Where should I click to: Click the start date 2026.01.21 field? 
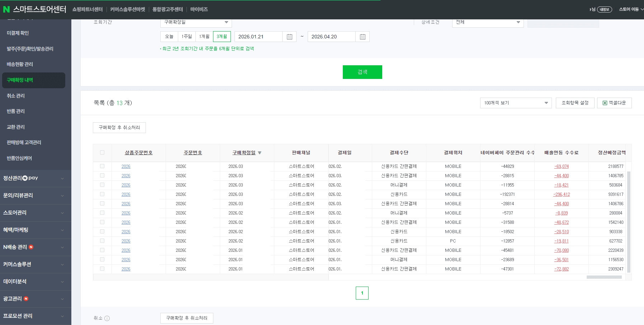click(258, 37)
